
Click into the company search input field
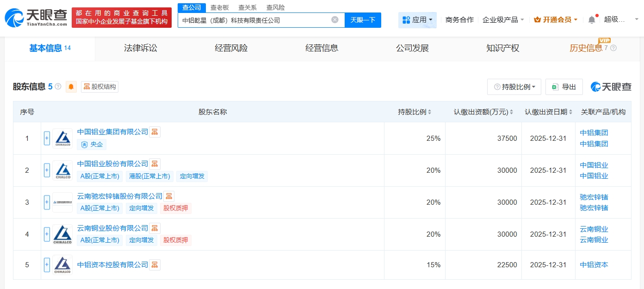point(254,20)
